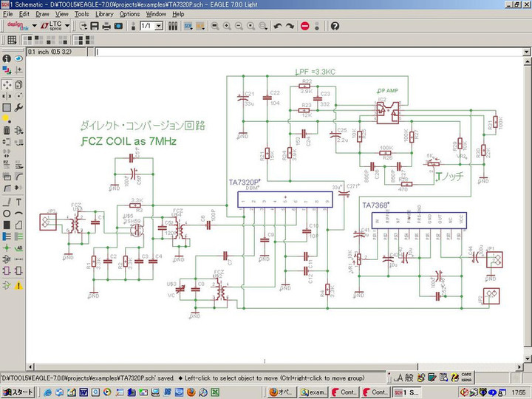Click the red Stop command icon

click(305, 26)
